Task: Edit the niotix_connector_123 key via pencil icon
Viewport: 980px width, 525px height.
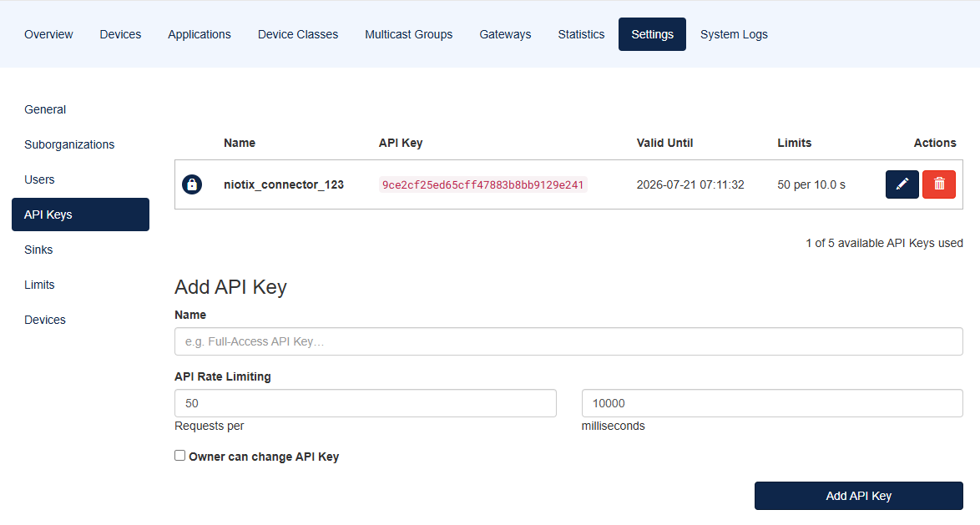Action: point(902,184)
